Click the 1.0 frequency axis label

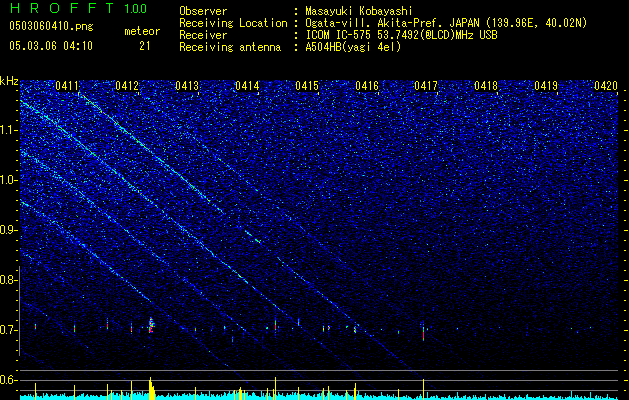9,180
